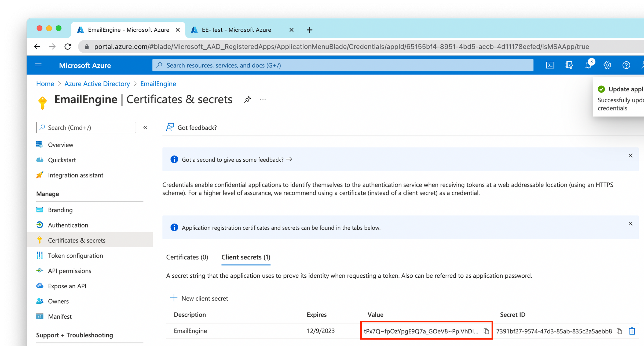Pin the Certificates & secrets blade

[x=247, y=99]
